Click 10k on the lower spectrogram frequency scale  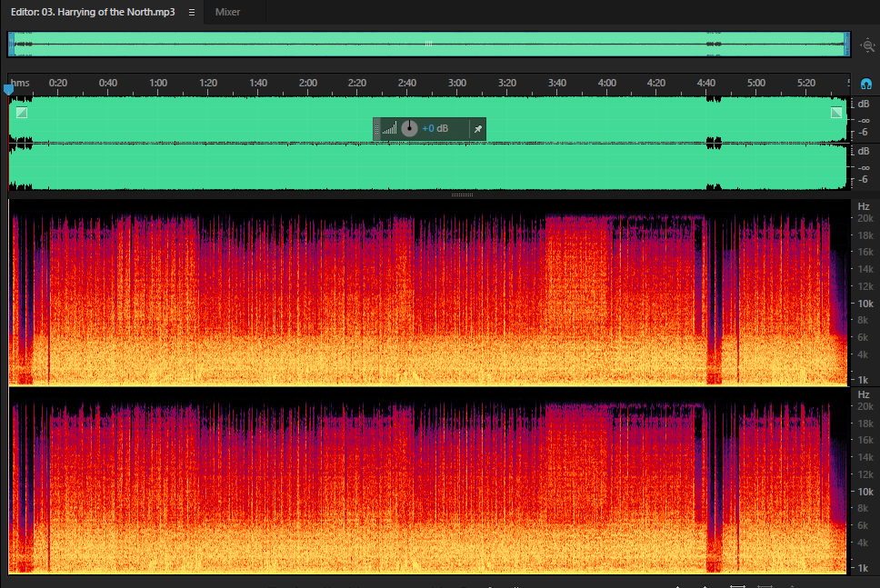tap(865, 492)
